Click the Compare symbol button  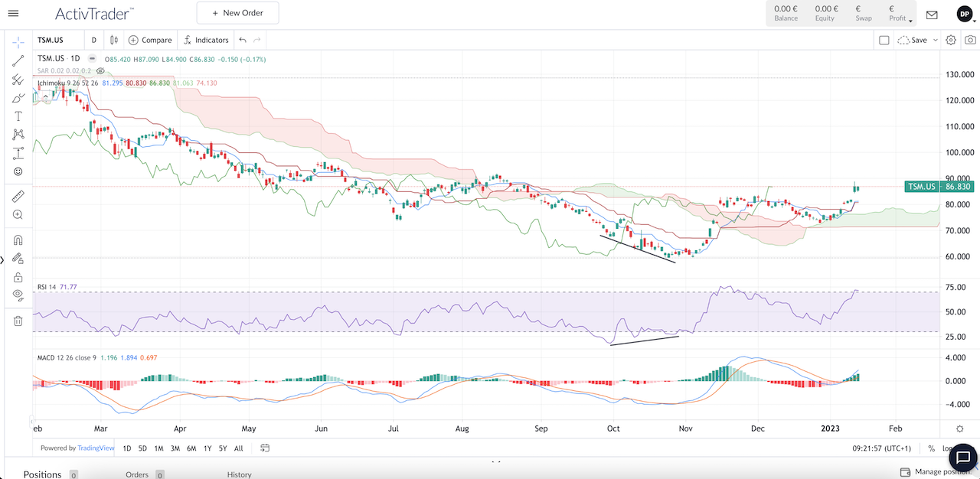click(150, 40)
